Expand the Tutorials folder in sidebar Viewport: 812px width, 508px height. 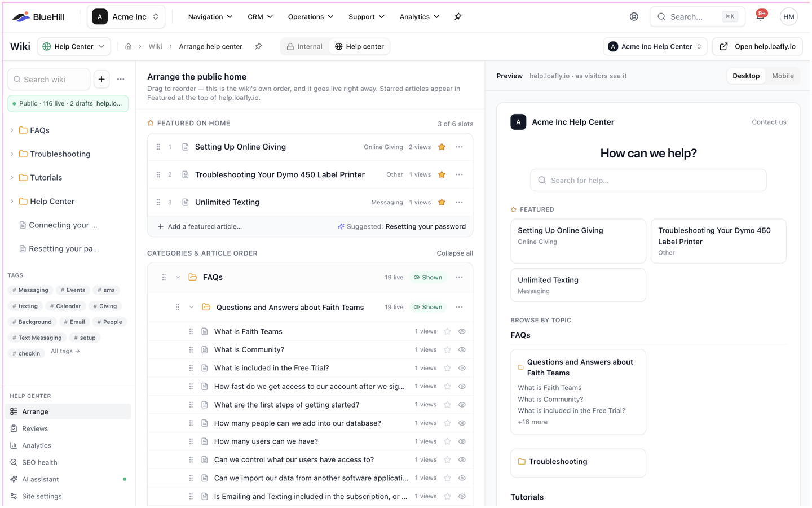12,178
